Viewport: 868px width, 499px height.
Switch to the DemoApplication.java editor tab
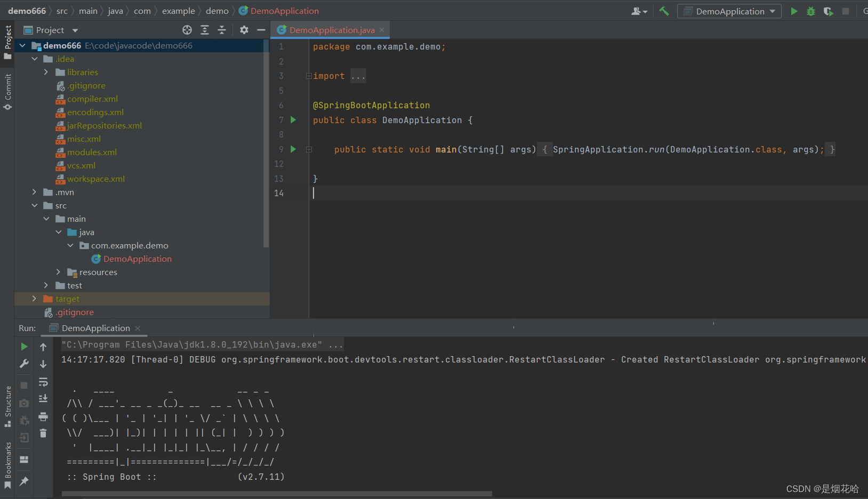pyautogui.click(x=332, y=30)
